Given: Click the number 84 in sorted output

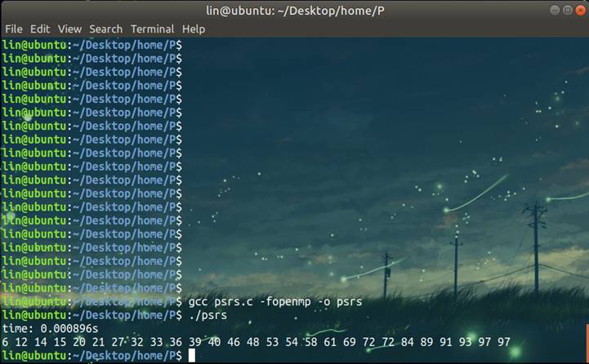Looking at the screenshot, I should coord(407,342).
